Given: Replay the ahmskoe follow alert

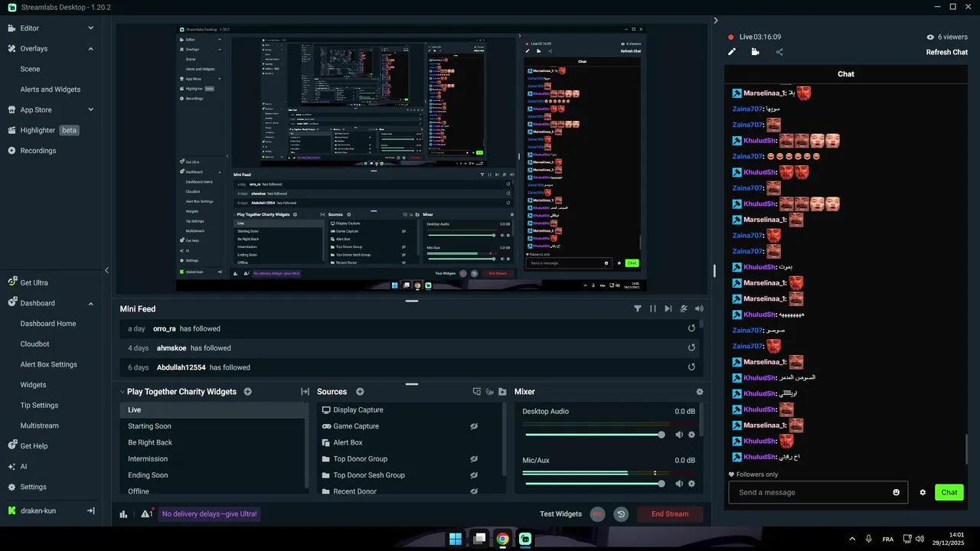Looking at the screenshot, I should (x=691, y=347).
